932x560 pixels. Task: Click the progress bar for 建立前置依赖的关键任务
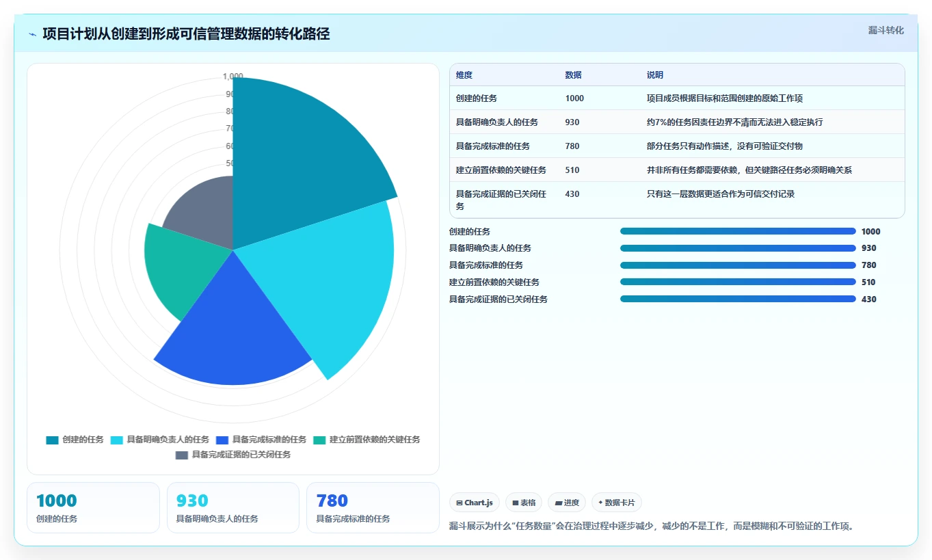738,282
